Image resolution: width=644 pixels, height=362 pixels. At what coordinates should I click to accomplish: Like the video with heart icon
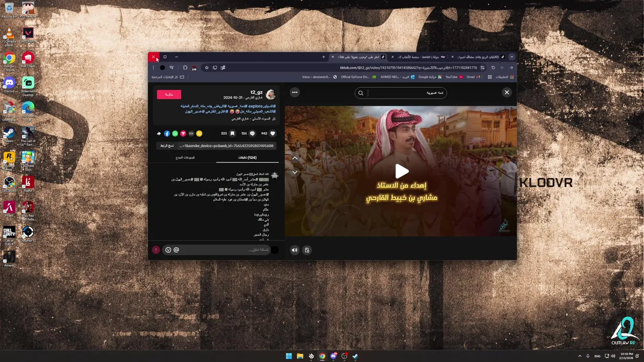(x=273, y=134)
